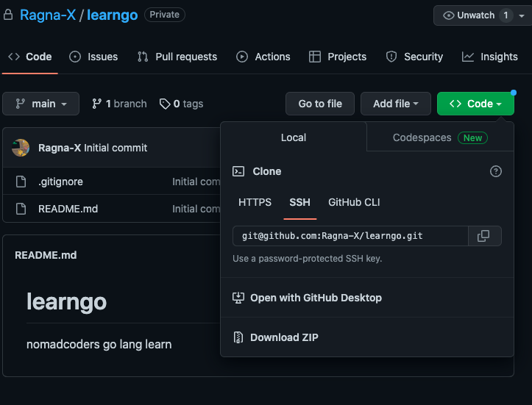Click the Go to file button
This screenshot has width=532, height=405.
320,104
